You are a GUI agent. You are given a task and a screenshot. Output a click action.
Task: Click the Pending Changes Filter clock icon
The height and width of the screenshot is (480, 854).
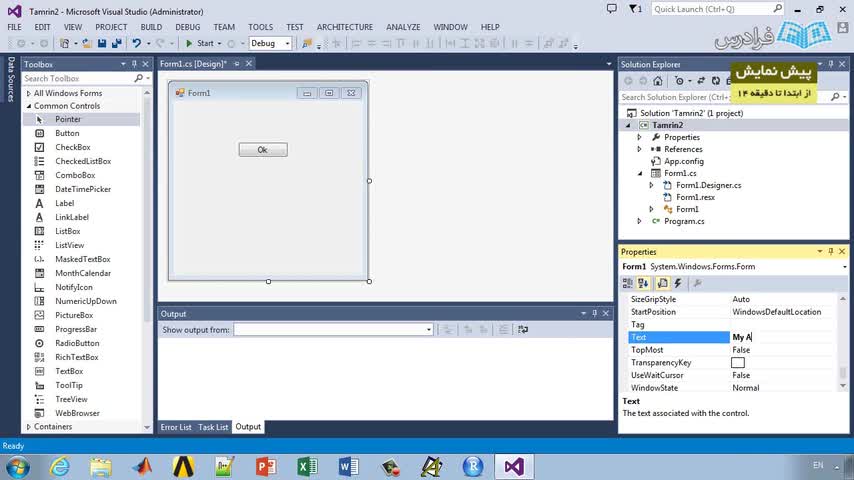[x=679, y=81]
